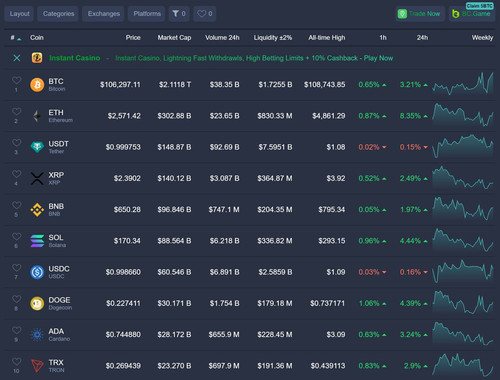Sort table by Volume 24h header

(222, 38)
